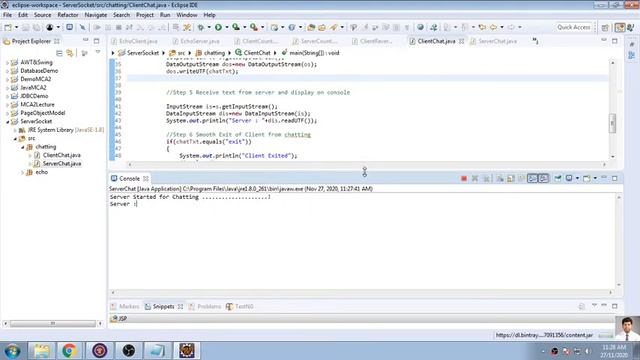Click the editor vertical scrollbar thumb
The height and width of the screenshot is (360, 640).
[x=612, y=123]
